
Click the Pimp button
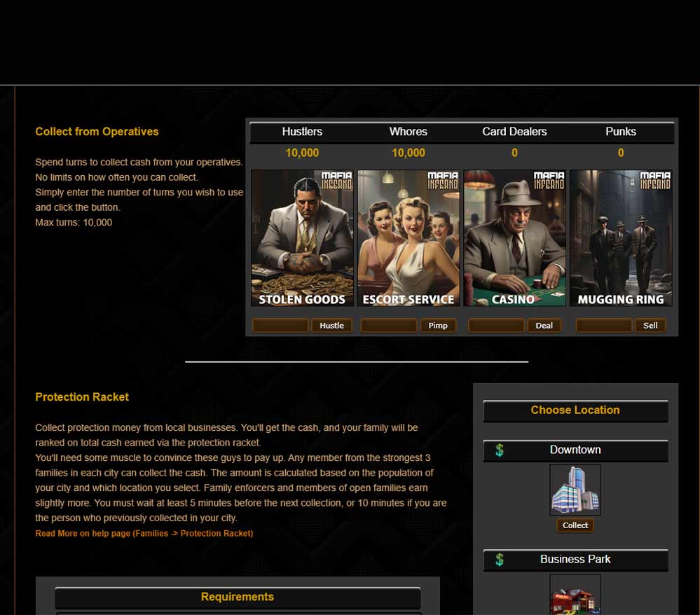[x=438, y=325]
